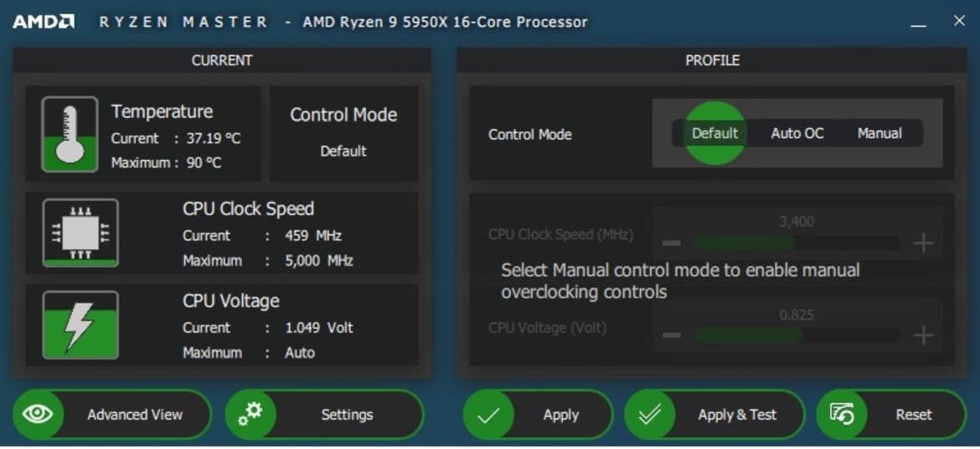
Task: Click the CPU Clock Speed slider bar
Action: [x=797, y=243]
